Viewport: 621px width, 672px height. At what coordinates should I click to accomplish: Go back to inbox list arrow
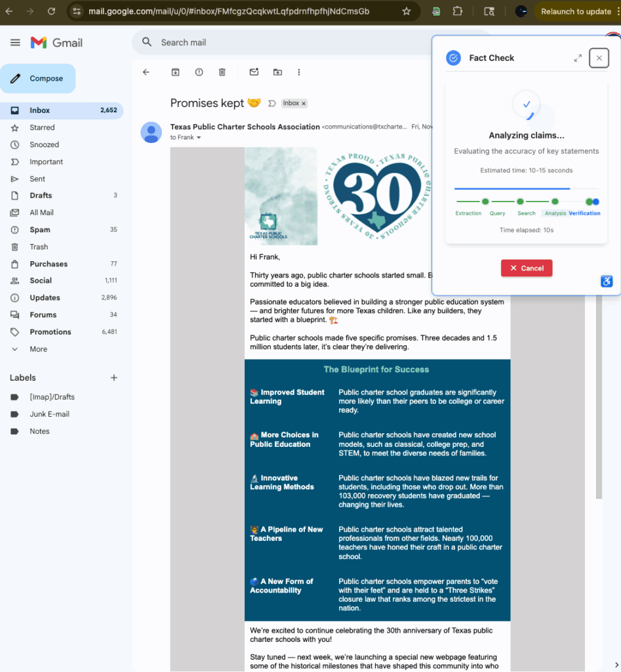tap(146, 72)
